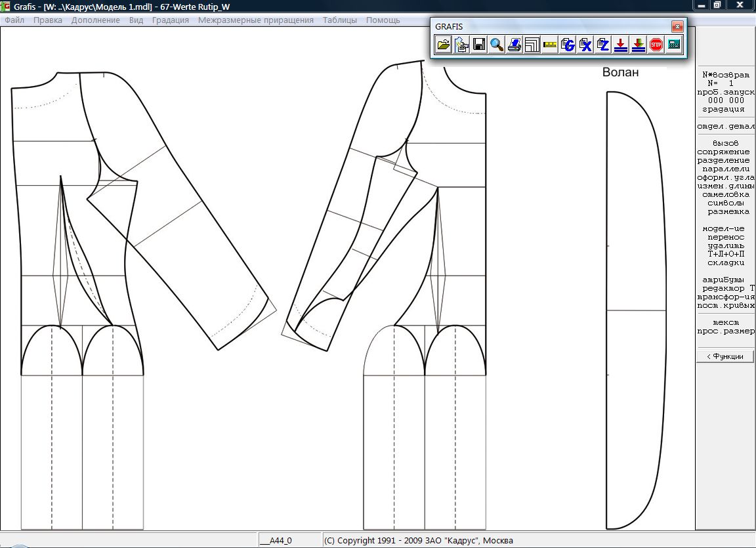The image size is (756, 548).
Task: Close the GRAFIS floating toolbar
Action: click(x=677, y=26)
